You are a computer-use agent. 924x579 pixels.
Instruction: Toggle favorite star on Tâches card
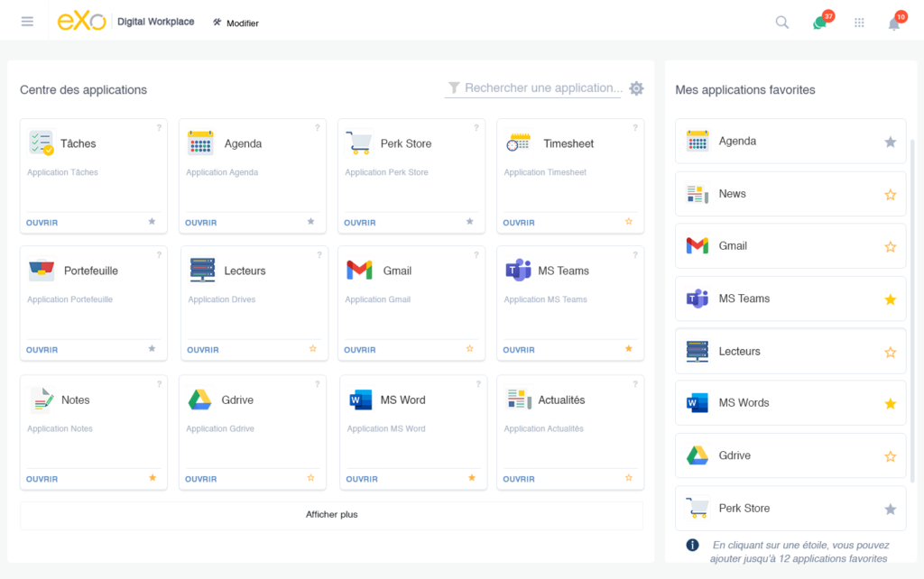[152, 222]
